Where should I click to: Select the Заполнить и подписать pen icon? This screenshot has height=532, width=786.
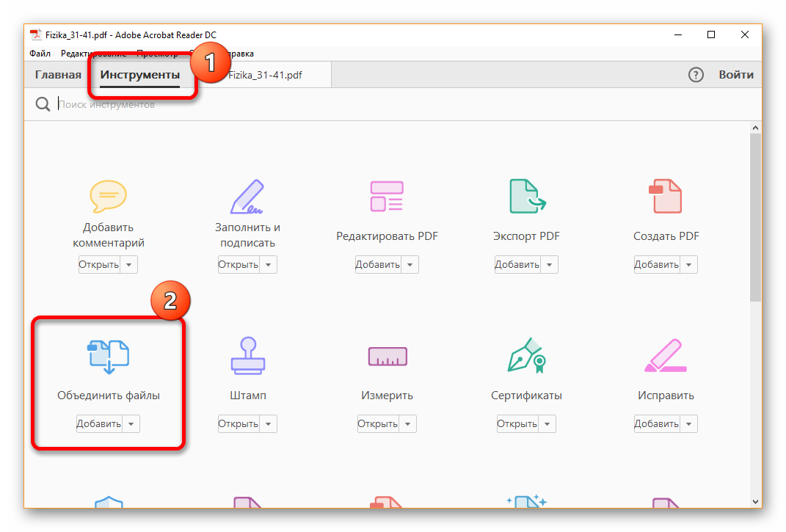click(247, 197)
